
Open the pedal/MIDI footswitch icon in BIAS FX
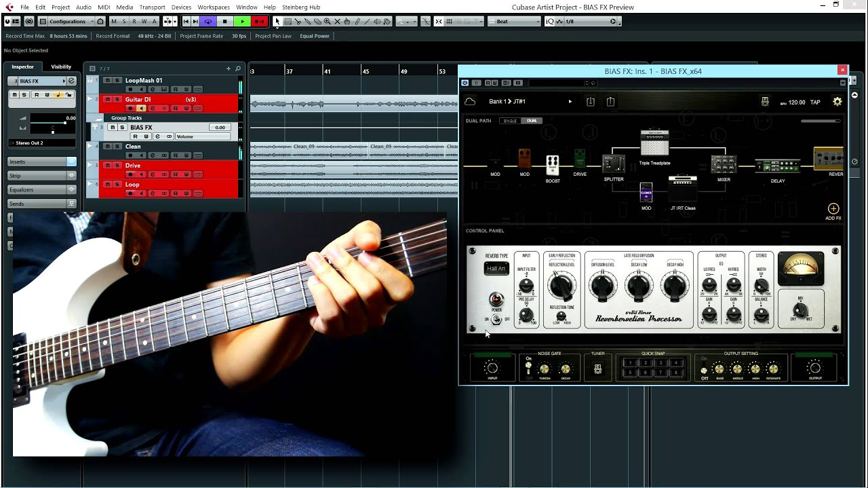click(x=765, y=102)
